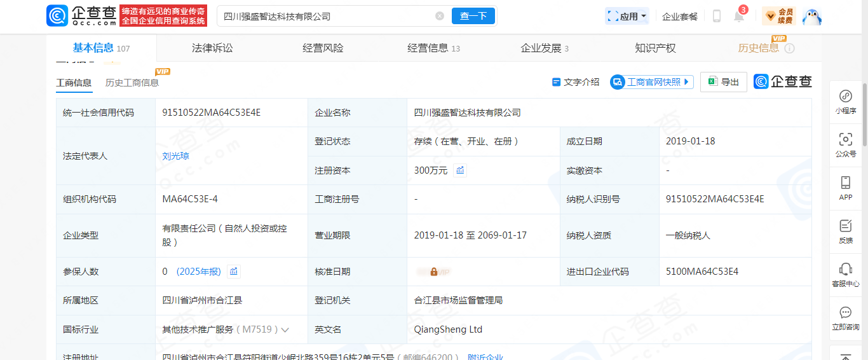Expand the 应用 dropdown menu
The image size is (868, 360).
(627, 16)
